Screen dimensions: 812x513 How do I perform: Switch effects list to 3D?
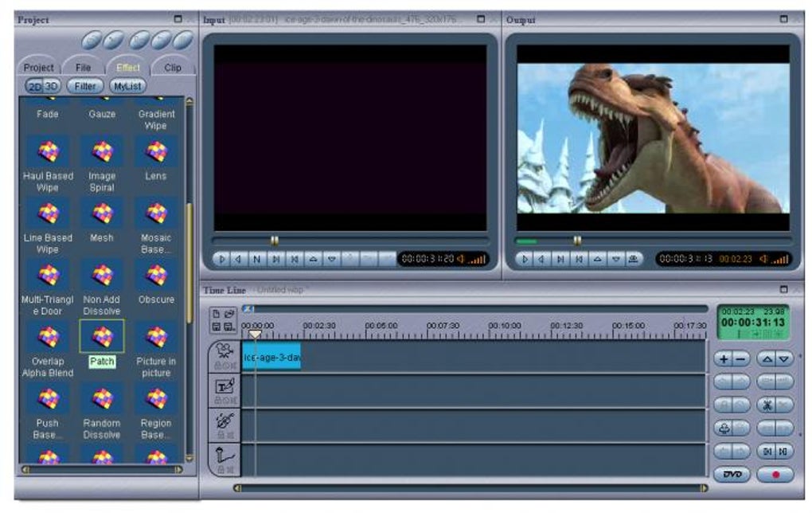51,87
